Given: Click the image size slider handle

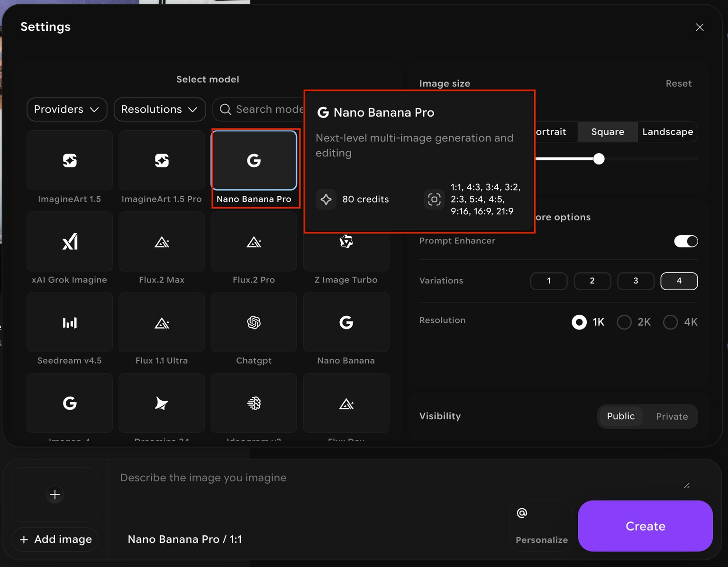Looking at the screenshot, I should [x=599, y=159].
